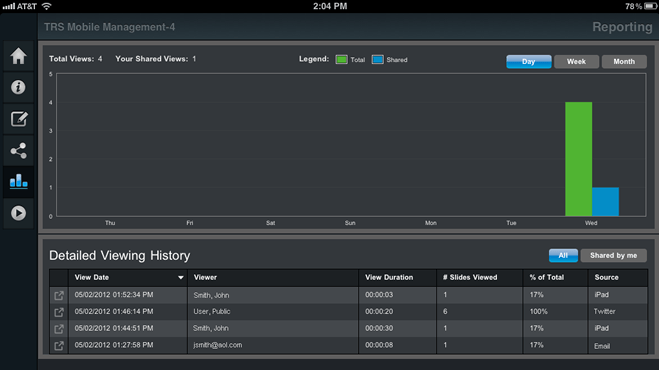
Task: Select the blue Shared bar for Wed
Action: (606, 202)
